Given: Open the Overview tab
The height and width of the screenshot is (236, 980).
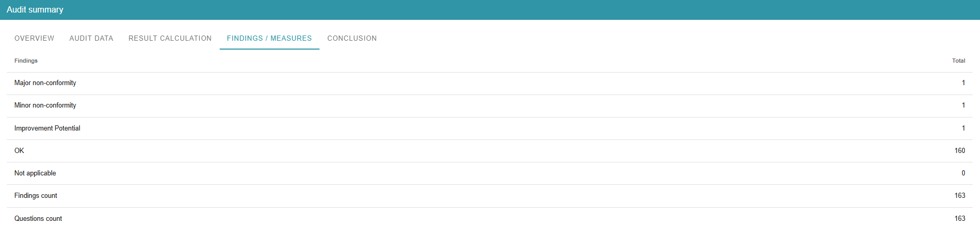Looking at the screenshot, I should click(x=34, y=38).
